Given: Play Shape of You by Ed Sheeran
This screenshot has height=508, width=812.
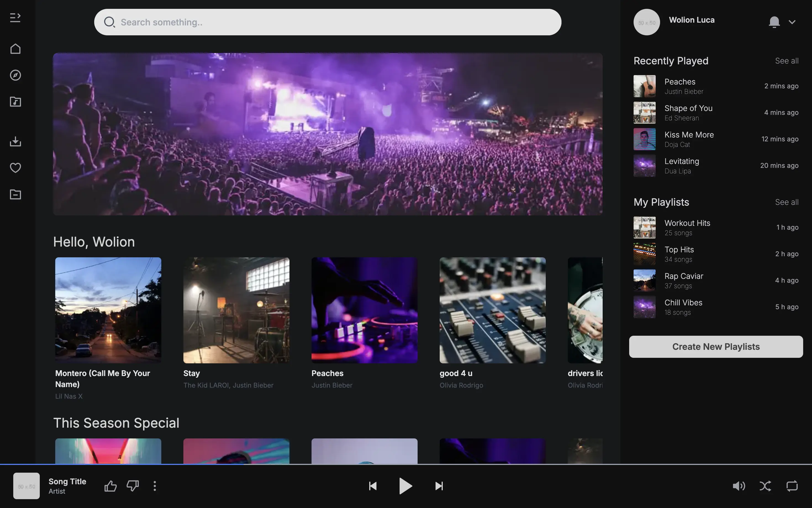Looking at the screenshot, I should click(716, 113).
